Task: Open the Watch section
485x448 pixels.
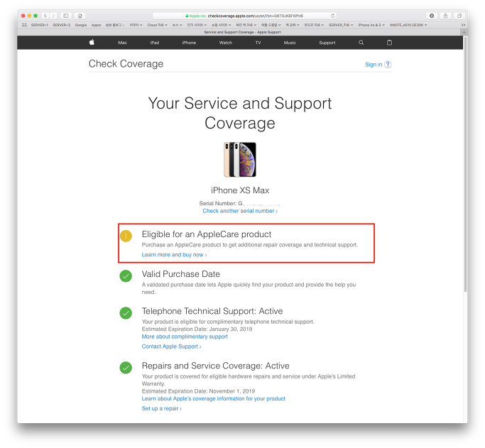Action: pos(226,43)
